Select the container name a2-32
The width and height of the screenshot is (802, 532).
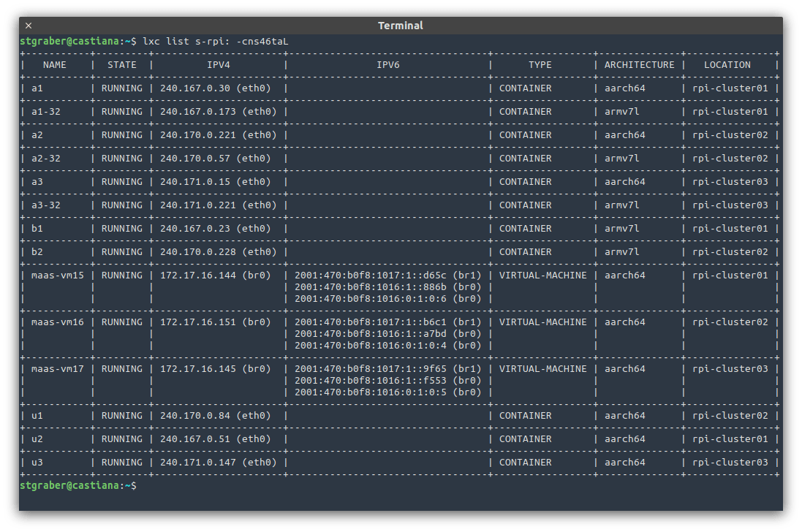[x=45, y=159]
